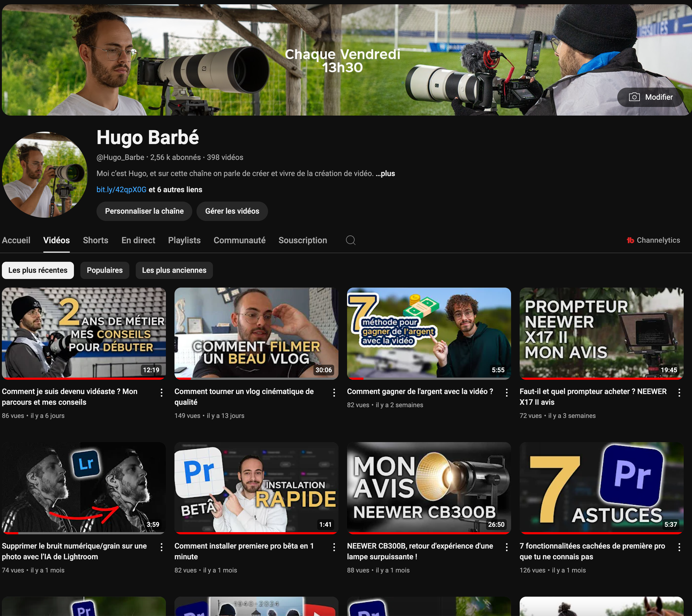Open the bit.ly/42qpX0G link
The height and width of the screenshot is (616, 692).
121,189
